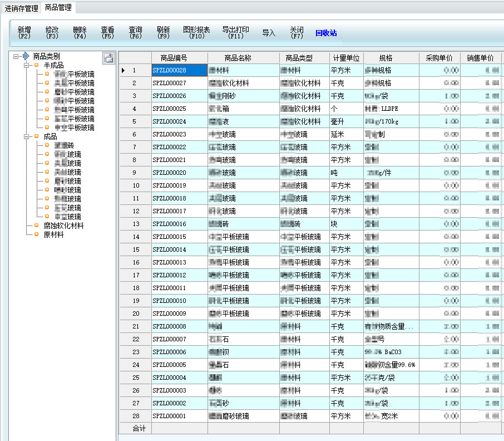The width and height of the screenshot is (504, 441).
Task: Collapse the 成品 tree node
Action: pos(26,136)
